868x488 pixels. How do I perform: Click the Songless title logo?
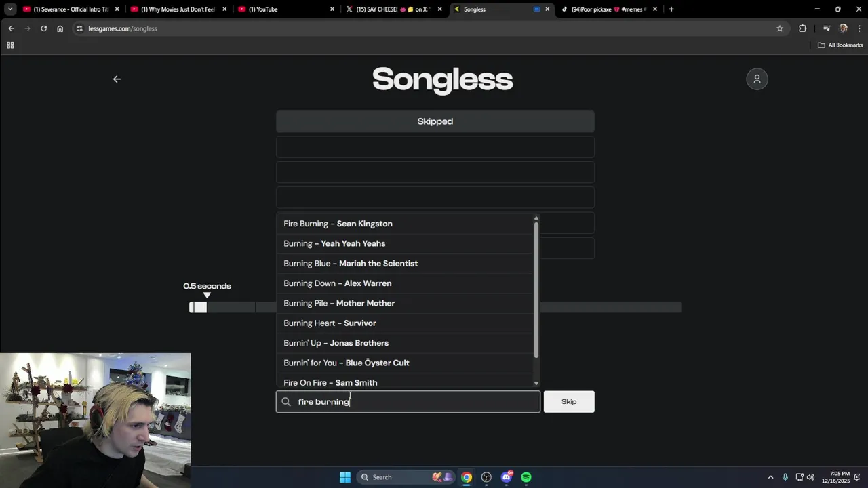(442, 79)
